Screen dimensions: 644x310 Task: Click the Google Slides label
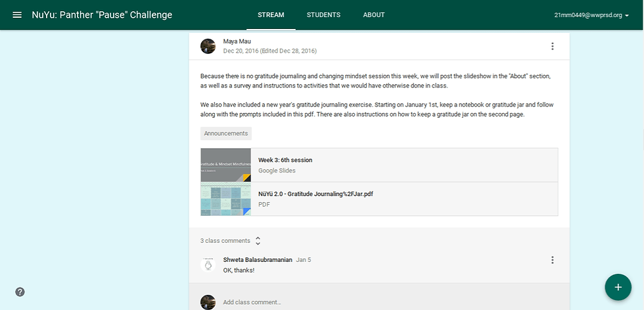coord(277,170)
